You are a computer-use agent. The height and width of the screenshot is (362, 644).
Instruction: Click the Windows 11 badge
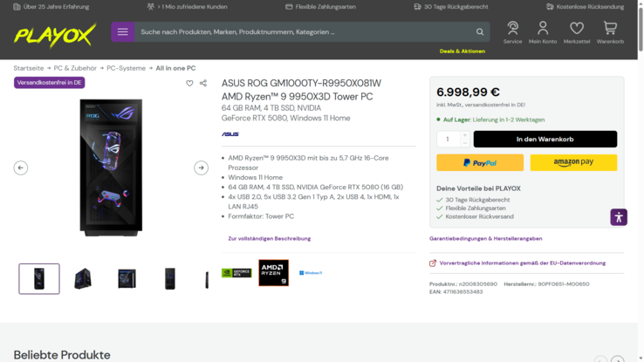tap(311, 273)
